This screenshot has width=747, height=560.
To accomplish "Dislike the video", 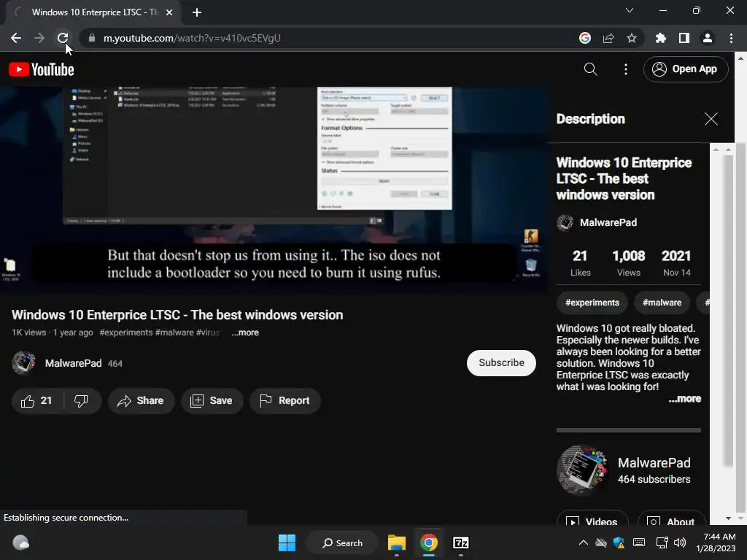I will pos(82,401).
